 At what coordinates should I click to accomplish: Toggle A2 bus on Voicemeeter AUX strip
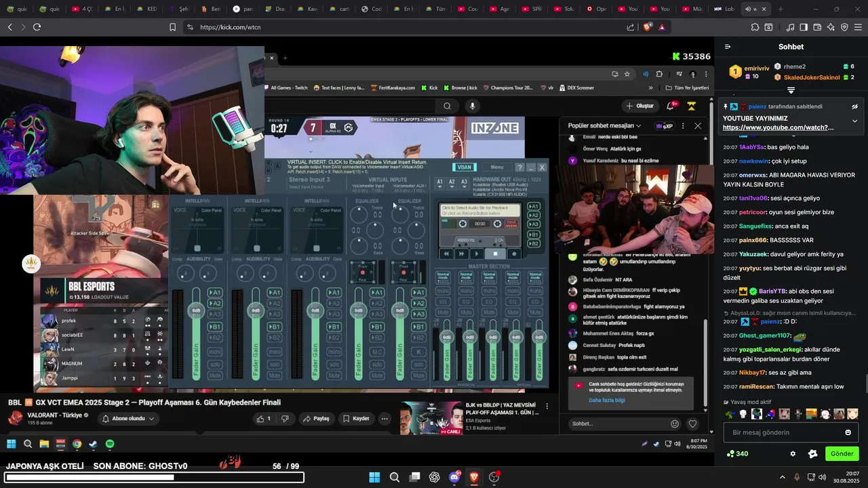418,303
